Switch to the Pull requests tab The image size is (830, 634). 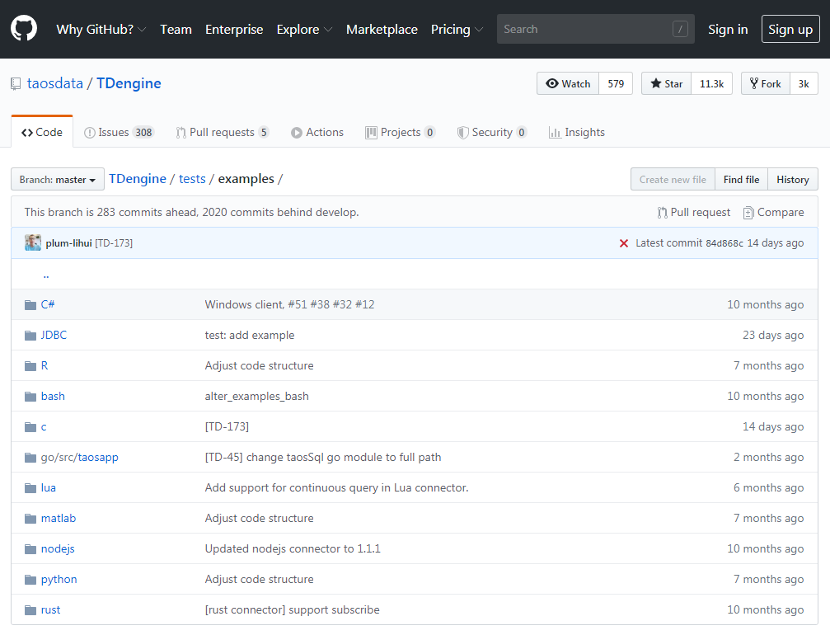222,132
